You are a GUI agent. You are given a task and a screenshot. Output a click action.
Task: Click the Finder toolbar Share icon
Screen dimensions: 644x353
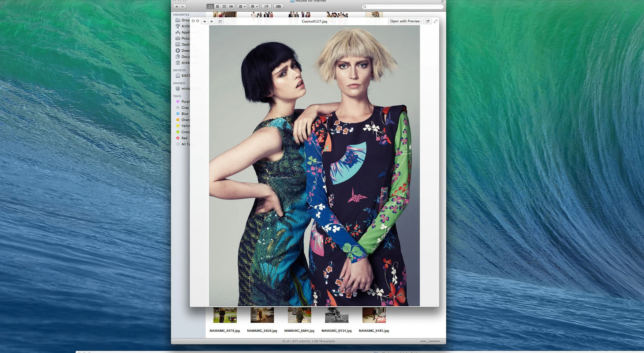click(266, 7)
